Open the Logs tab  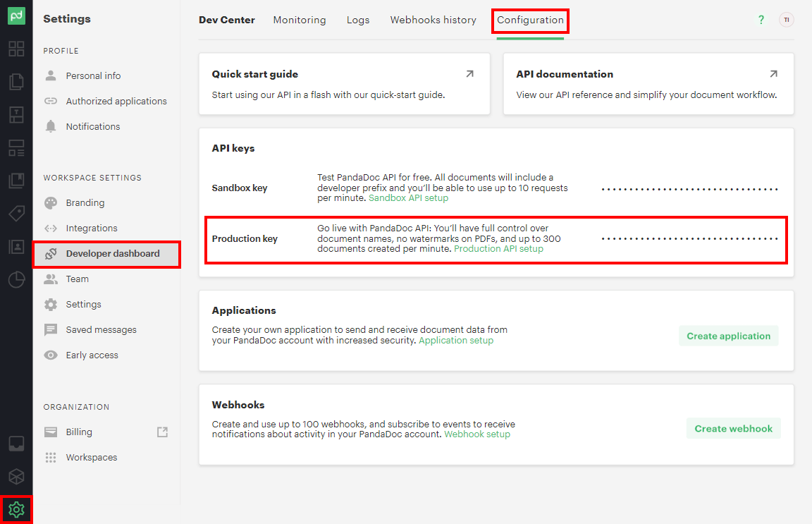pos(358,20)
